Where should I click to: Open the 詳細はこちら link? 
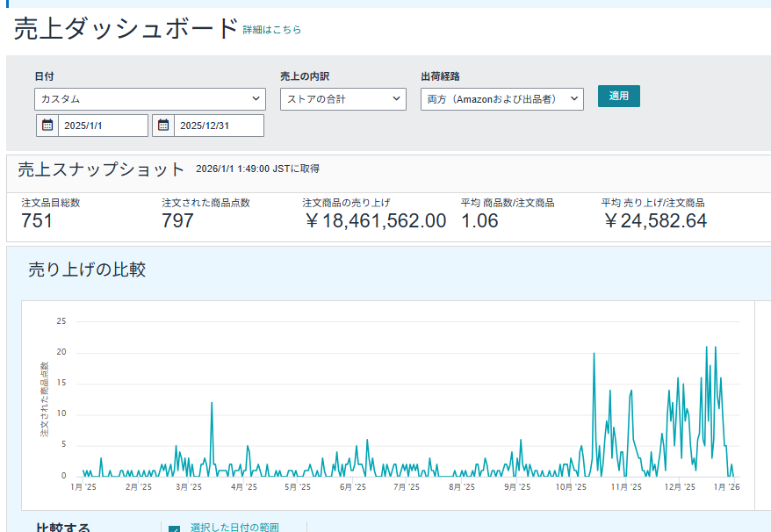tap(272, 30)
